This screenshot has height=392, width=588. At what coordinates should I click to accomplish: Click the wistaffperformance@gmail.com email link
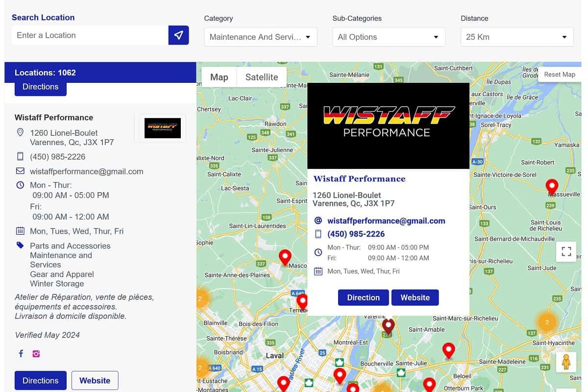pos(386,220)
